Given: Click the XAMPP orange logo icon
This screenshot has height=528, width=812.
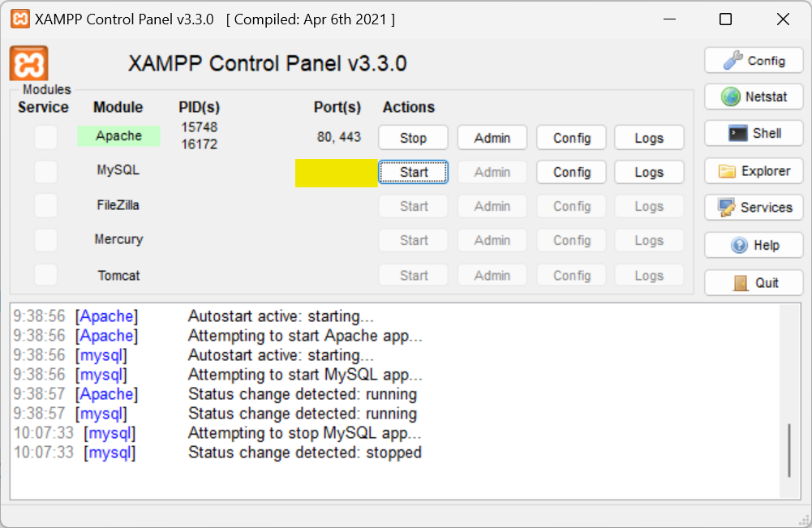Looking at the screenshot, I should (x=28, y=63).
